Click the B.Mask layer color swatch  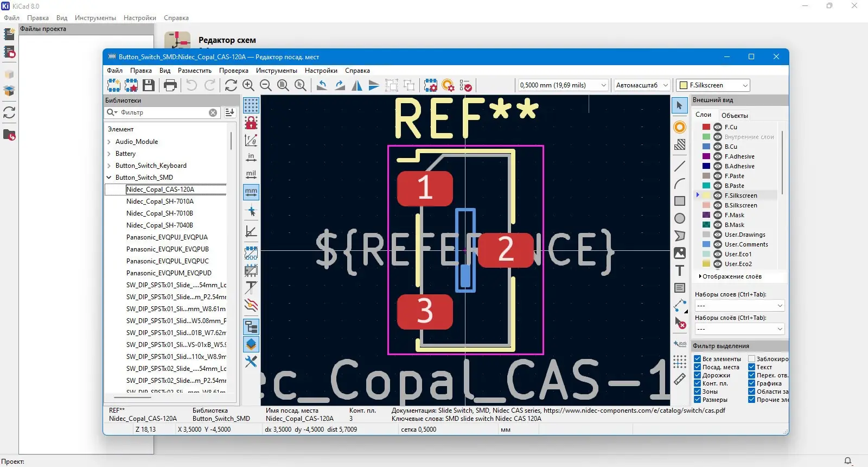(x=706, y=225)
